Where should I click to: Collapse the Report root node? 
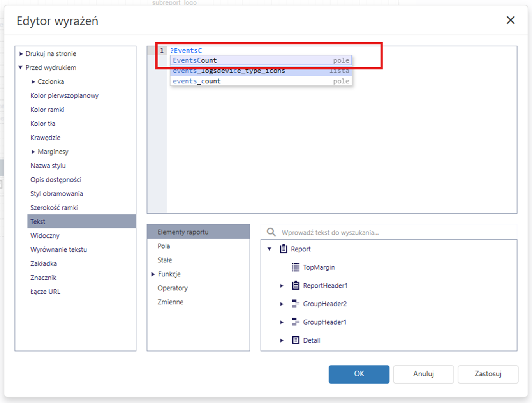coord(269,249)
